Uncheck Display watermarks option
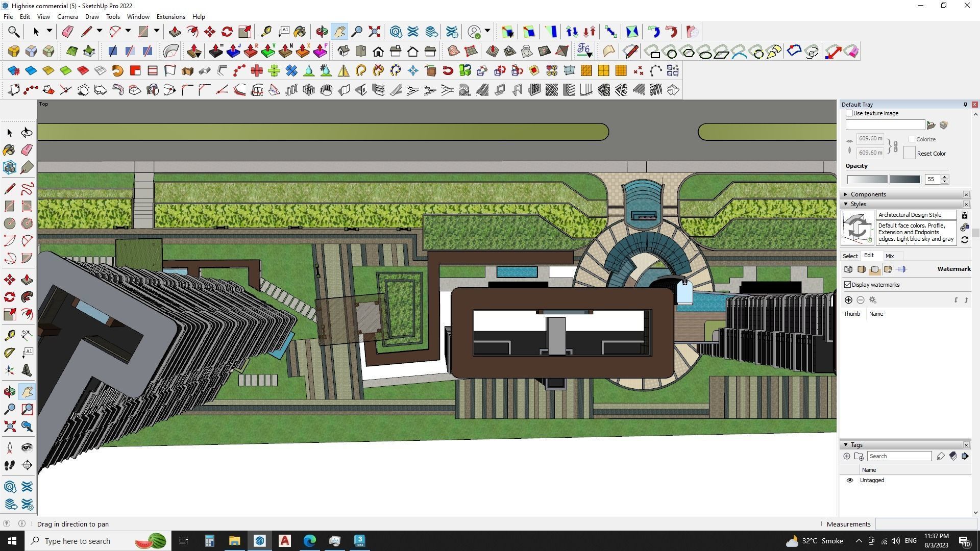The image size is (980, 551). pos(848,285)
